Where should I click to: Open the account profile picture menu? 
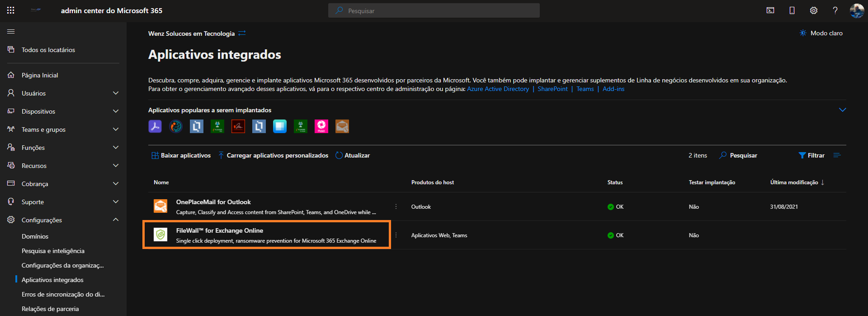click(857, 10)
